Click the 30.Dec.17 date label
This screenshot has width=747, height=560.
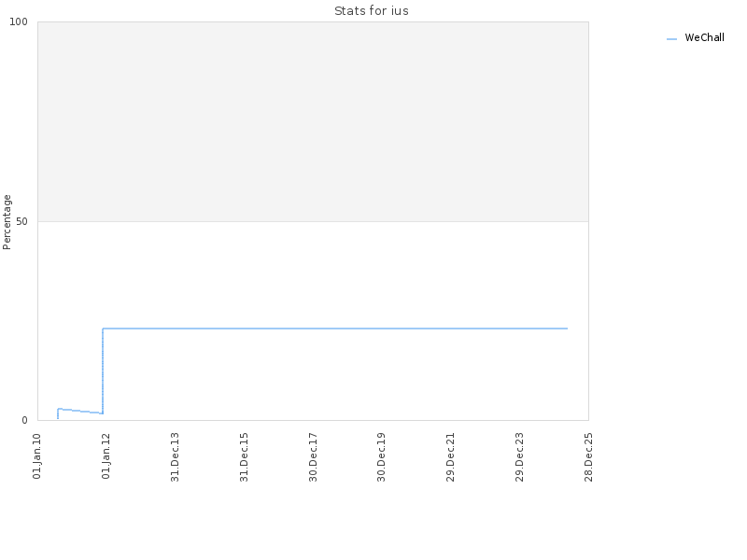pos(313,457)
